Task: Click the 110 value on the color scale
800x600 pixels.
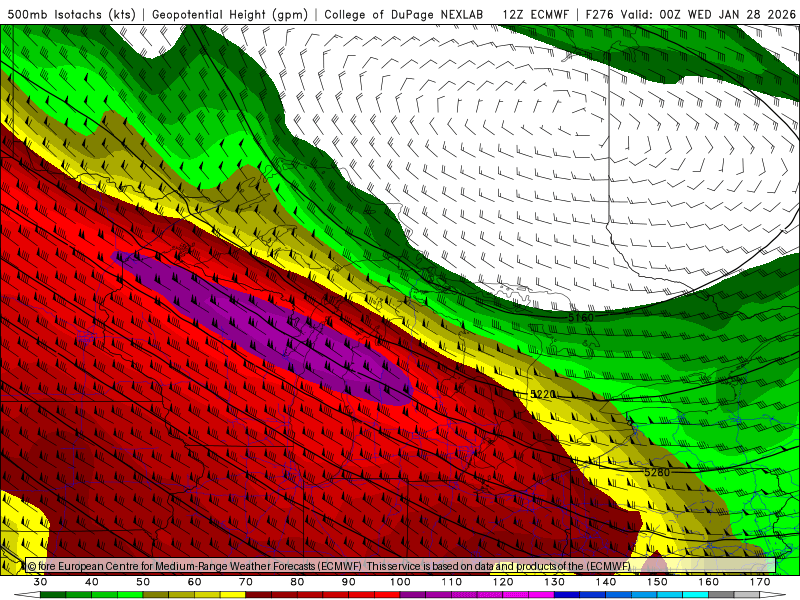Action: point(452,582)
